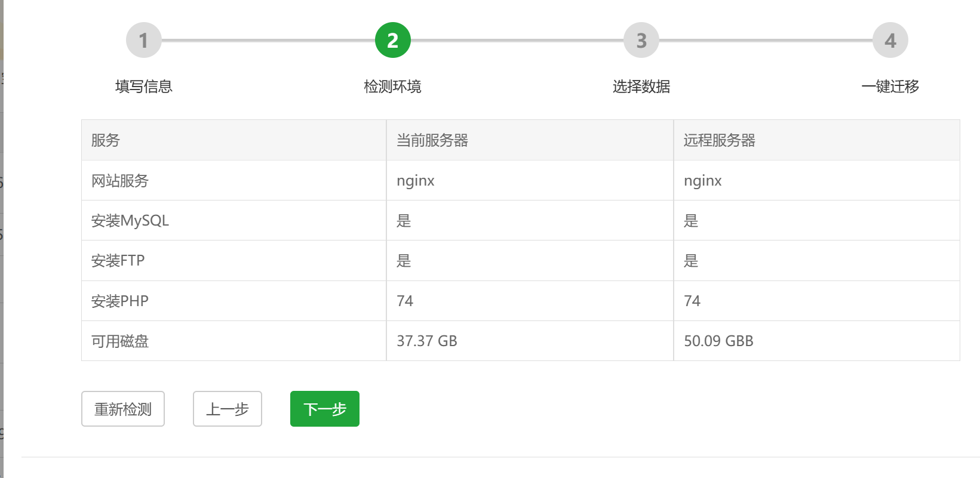This screenshot has height=478, width=980.
Task: Select the 可用磁盘 row label
Action: pyautogui.click(x=120, y=341)
